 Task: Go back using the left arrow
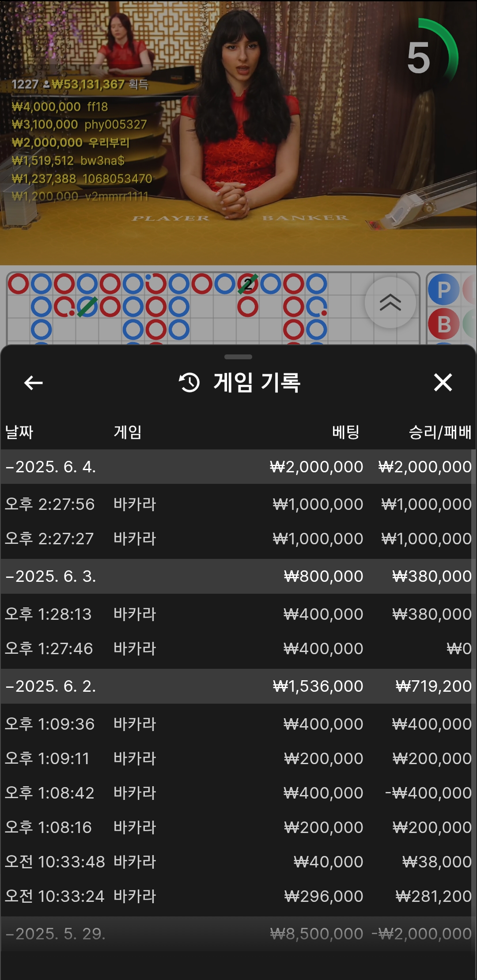(33, 383)
